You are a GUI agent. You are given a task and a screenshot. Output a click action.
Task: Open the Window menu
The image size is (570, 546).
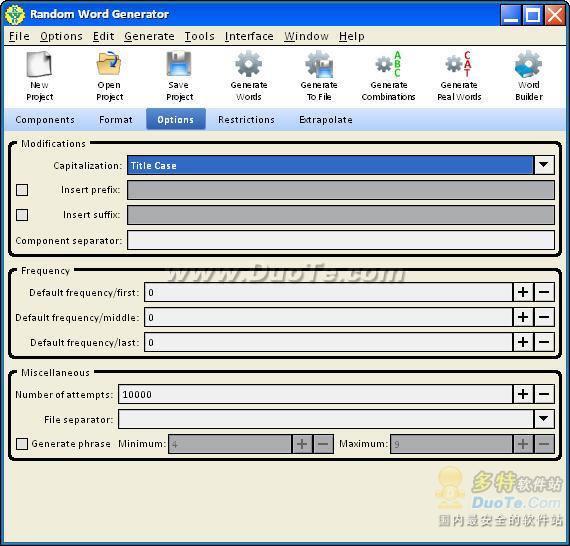tap(306, 36)
